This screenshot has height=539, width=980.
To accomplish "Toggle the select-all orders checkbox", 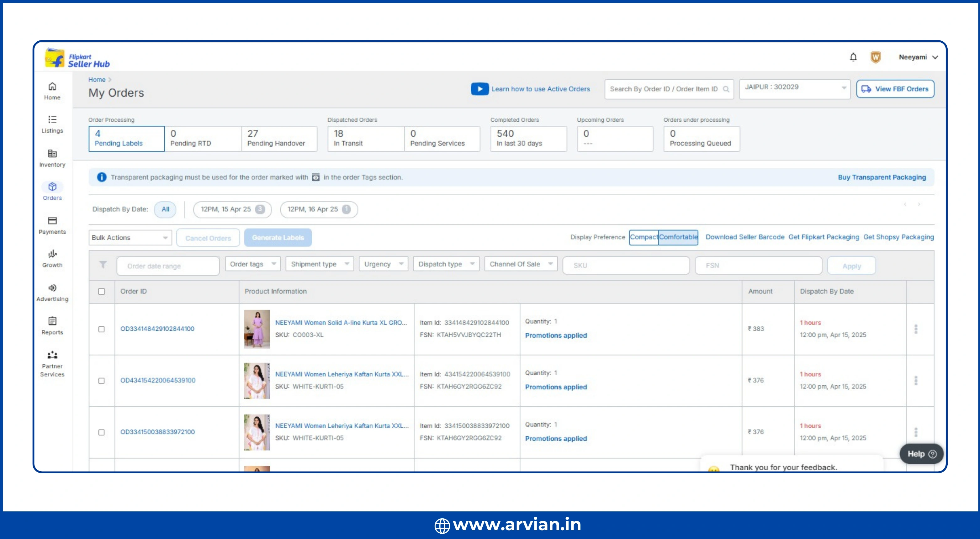I will click(102, 291).
